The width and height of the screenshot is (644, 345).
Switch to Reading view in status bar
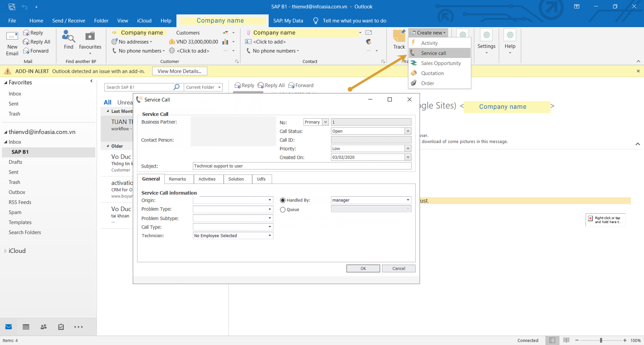pyautogui.click(x=566, y=340)
